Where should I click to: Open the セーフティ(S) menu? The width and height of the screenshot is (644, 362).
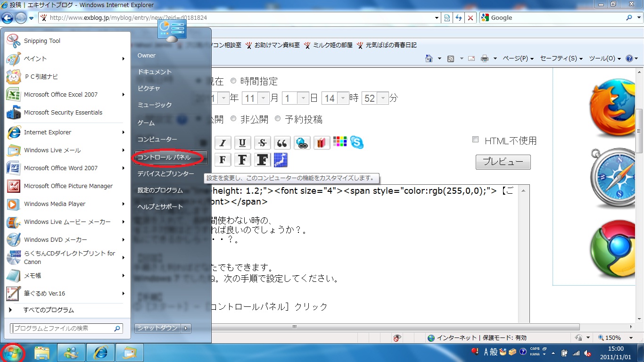click(x=561, y=58)
